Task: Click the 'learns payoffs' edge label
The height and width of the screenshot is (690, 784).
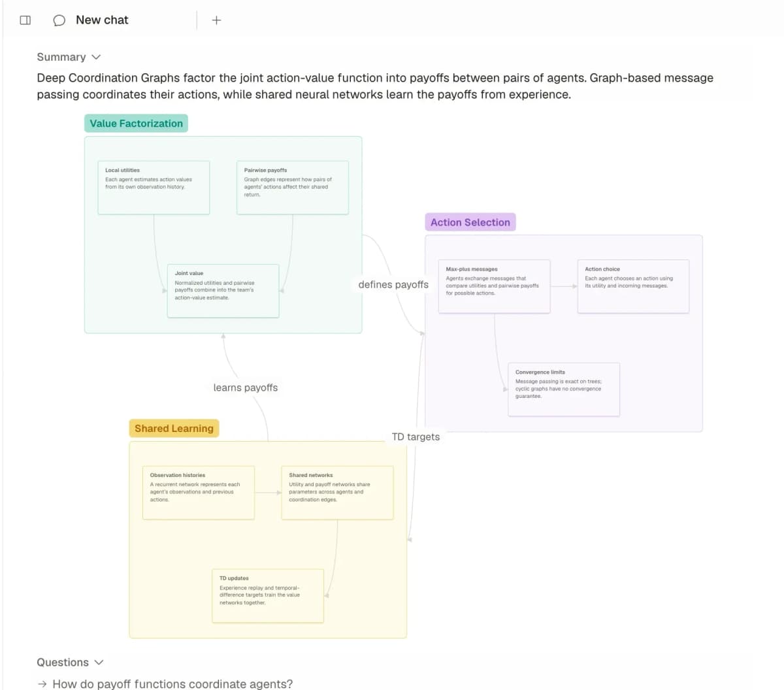Action: [x=246, y=387]
